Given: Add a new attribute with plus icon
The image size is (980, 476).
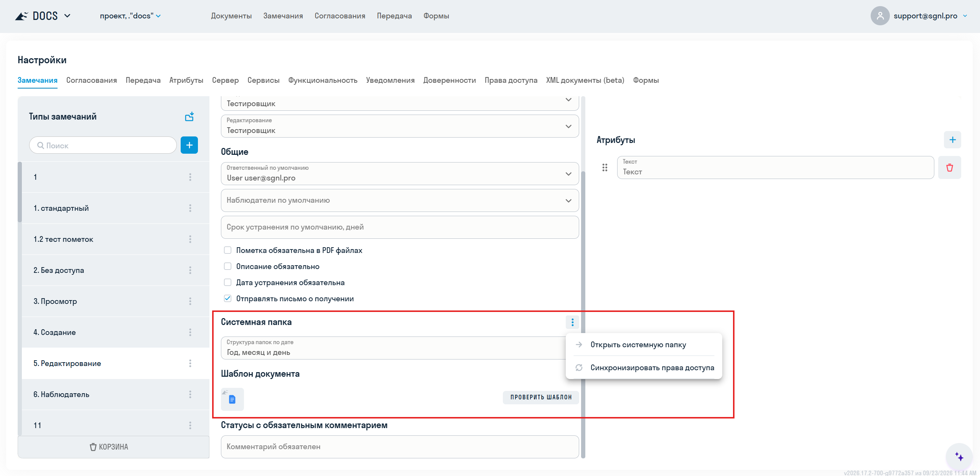Looking at the screenshot, I should [x=952, y=140].
